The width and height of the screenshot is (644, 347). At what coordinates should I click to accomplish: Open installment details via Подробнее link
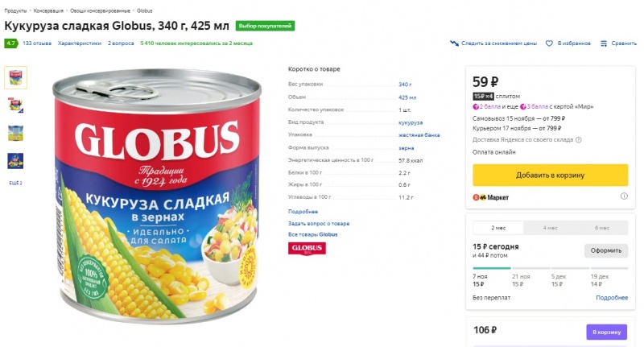pyautogui.click(x=611, y=298)
